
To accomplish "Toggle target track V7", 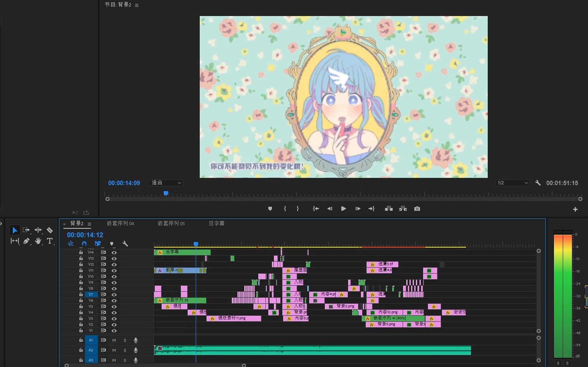I will point(91,294).
